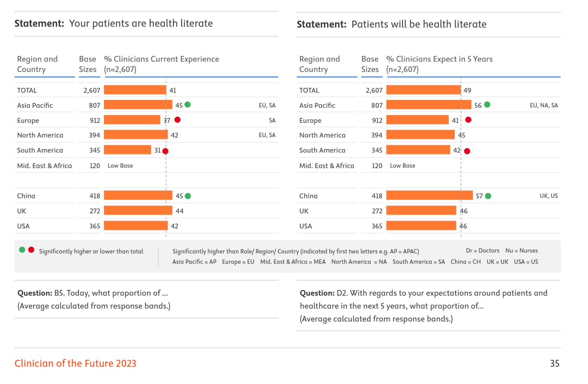Image resolution: width=588 pixels, height=384 pixels.
Task: Click the green dot beside Asia Pacific 56
Action: pos(487,105)
